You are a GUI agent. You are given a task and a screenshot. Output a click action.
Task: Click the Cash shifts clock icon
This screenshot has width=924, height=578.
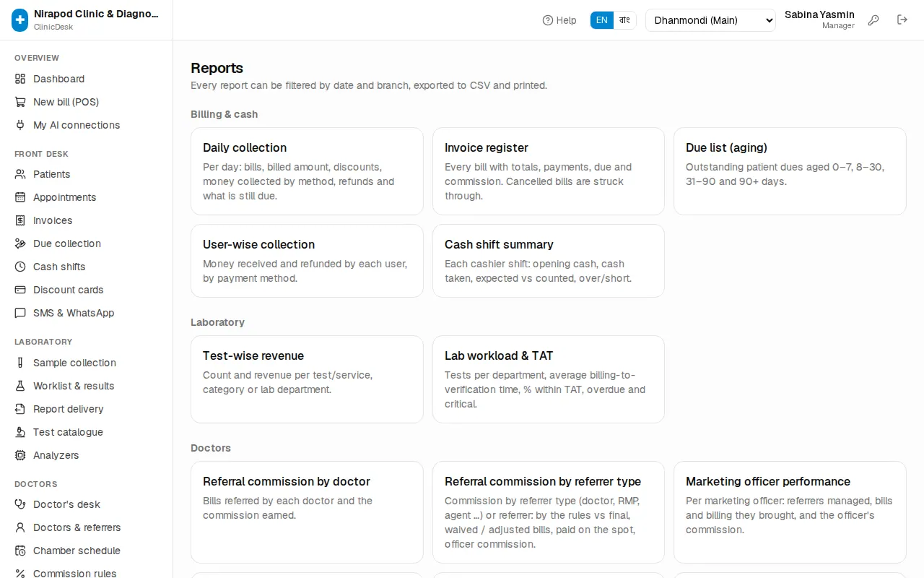20,267
